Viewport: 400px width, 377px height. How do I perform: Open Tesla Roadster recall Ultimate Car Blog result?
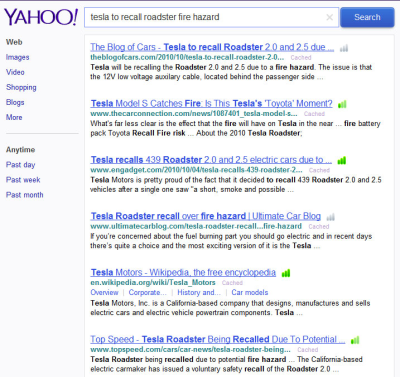pyautogui.click(x=206, y=216)
